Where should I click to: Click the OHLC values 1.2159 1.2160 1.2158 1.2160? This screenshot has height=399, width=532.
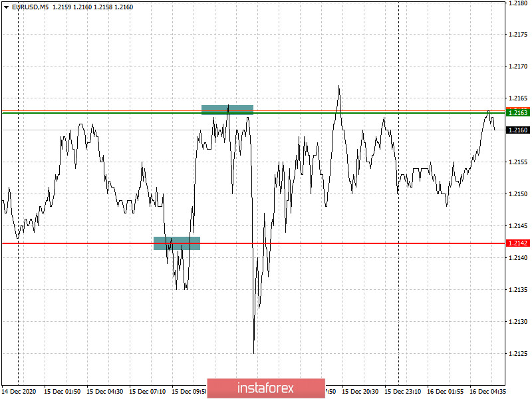pyautogui.click(x=92, y=7)
